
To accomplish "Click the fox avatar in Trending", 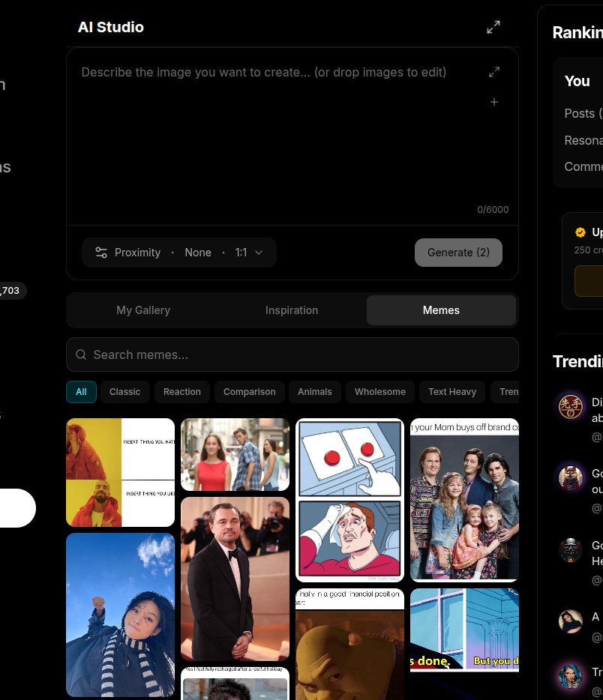I will click(571, 477).
